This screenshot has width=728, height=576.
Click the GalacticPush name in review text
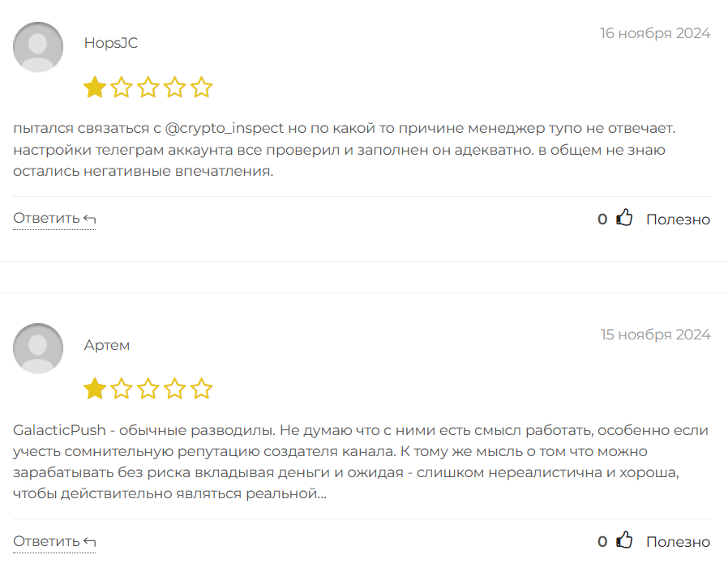[60, 429]
